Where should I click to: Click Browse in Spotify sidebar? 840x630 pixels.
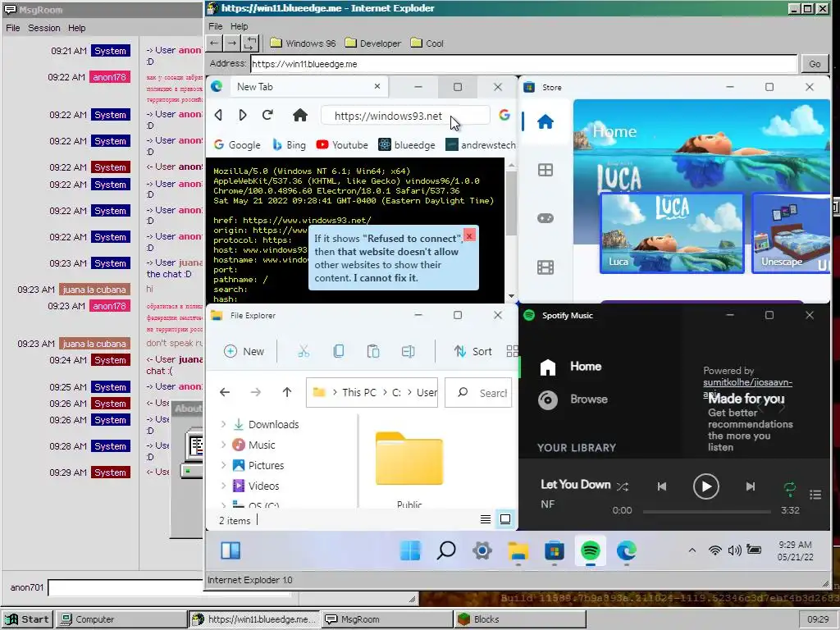tap(573, 399)
